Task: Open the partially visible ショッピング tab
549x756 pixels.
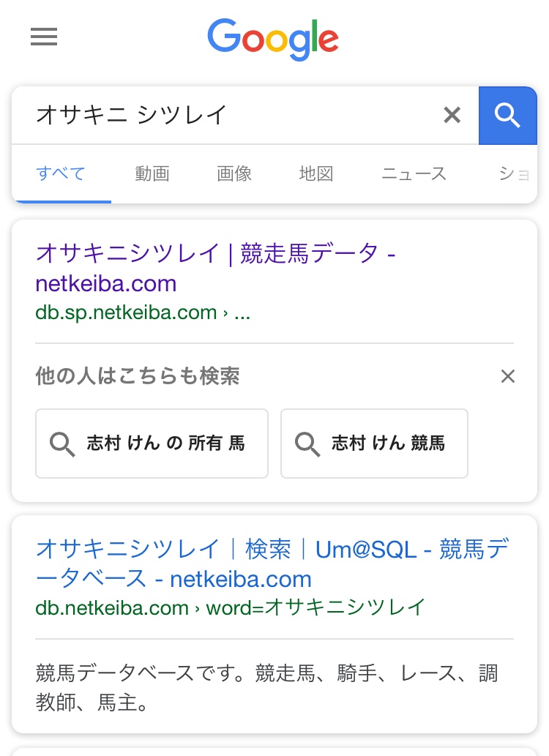Action: tap(514, 173)
